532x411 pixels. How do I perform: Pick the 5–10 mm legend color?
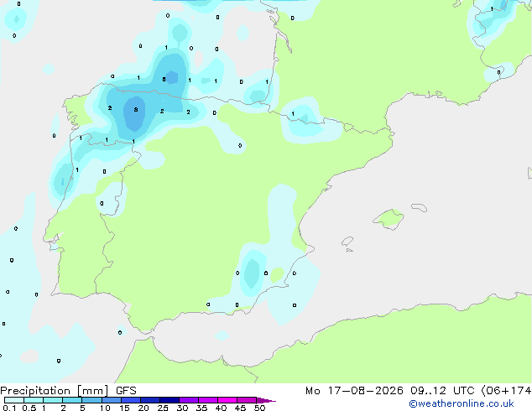[x=92, y=400]
